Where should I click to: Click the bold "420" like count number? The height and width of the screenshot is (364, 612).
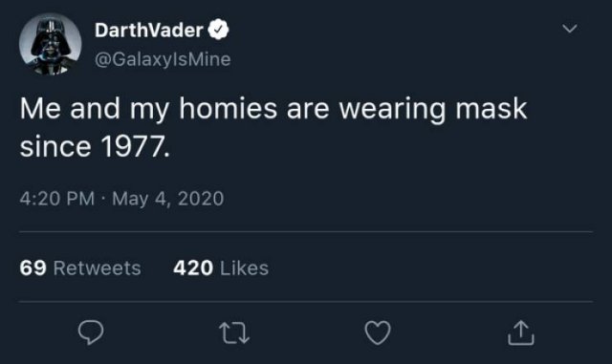[x=193, y=268]
